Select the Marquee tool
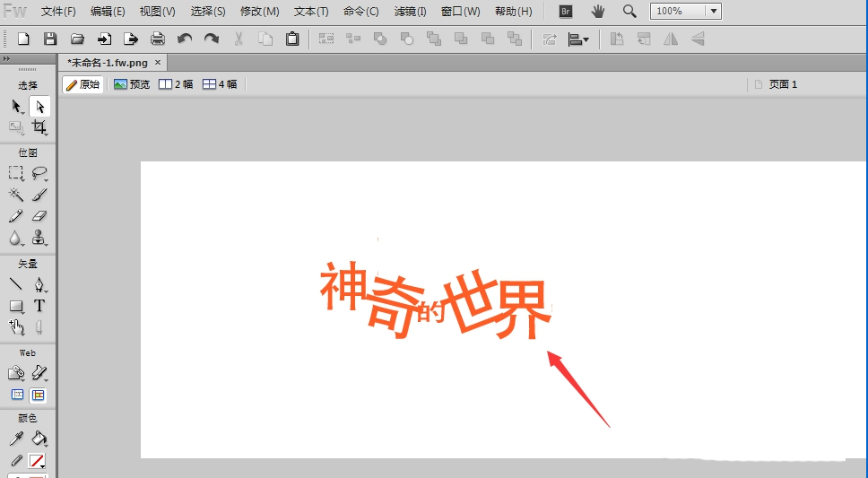The height and width of the screenshot is (478, 868). [16, 173]
